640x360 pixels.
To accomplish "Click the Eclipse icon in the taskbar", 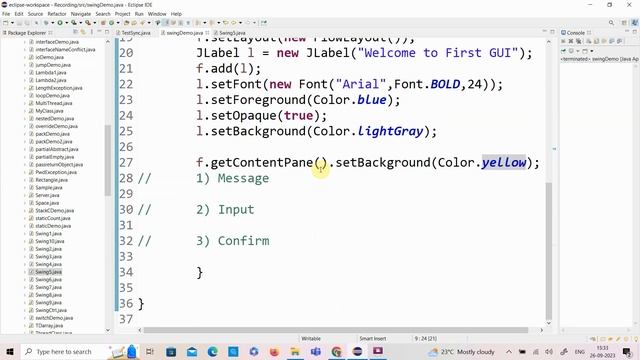I will point(357,351).
